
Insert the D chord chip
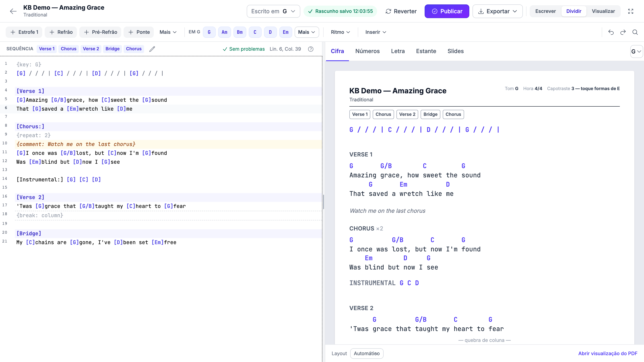[x=270, y=32]
